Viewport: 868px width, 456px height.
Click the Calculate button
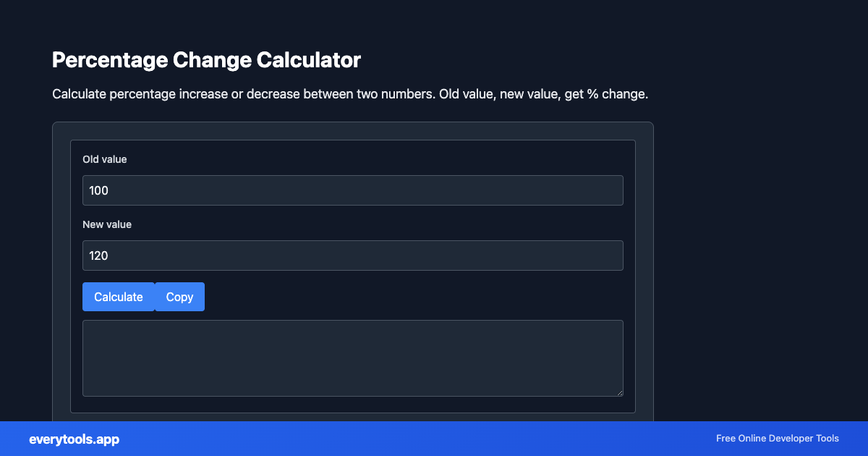coord(119,297)
